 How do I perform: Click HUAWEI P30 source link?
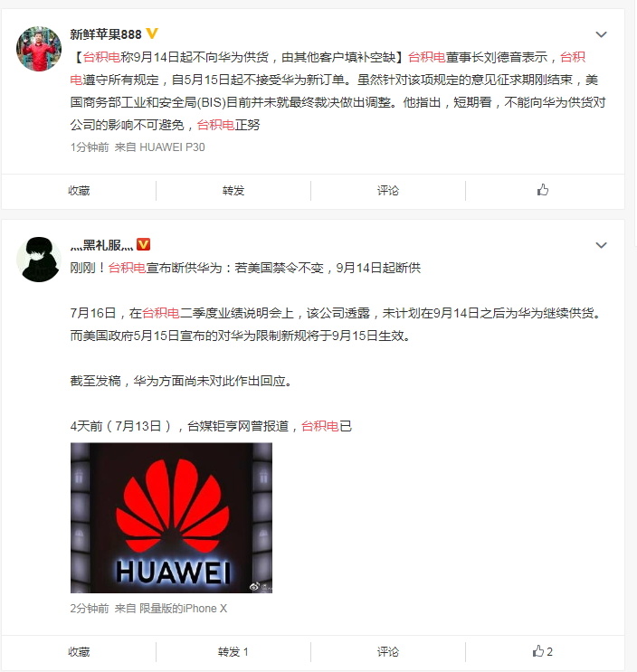click(172, 147)
